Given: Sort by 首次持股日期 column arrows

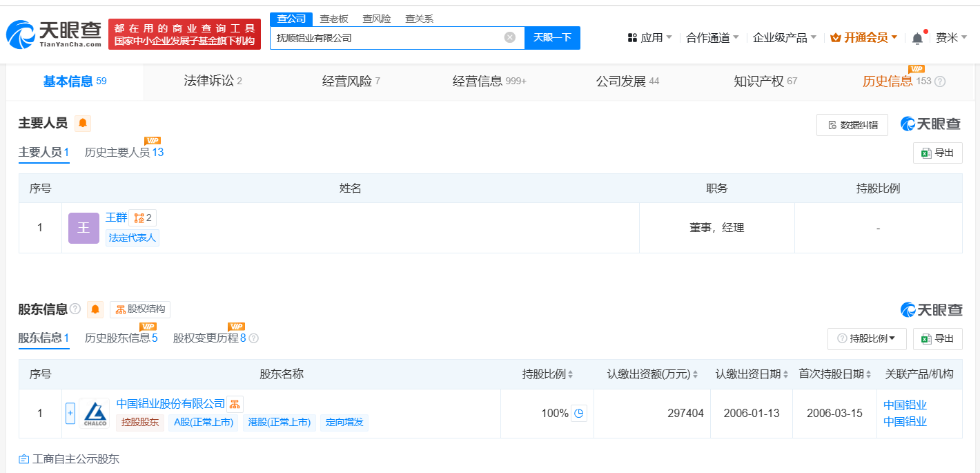Looking at the screenshot, I should point(868,375).
